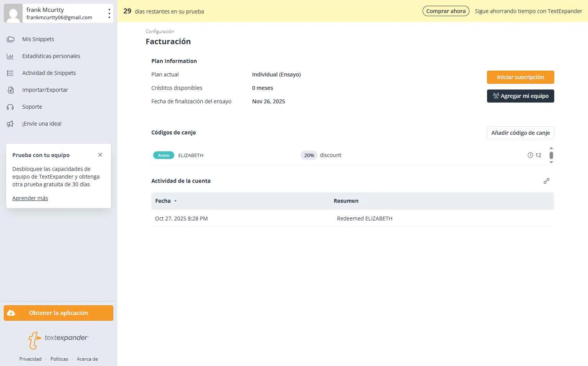Open the Políticas link
This screenshot has height=366, width=588.
pyautogui.click(x=59, y=359)
